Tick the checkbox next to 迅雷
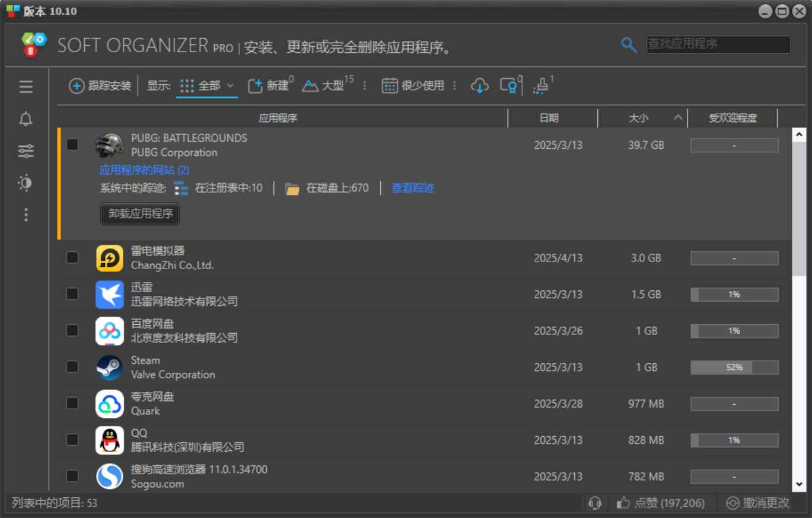This screenshot has height=518, width=812. [72, 293]
